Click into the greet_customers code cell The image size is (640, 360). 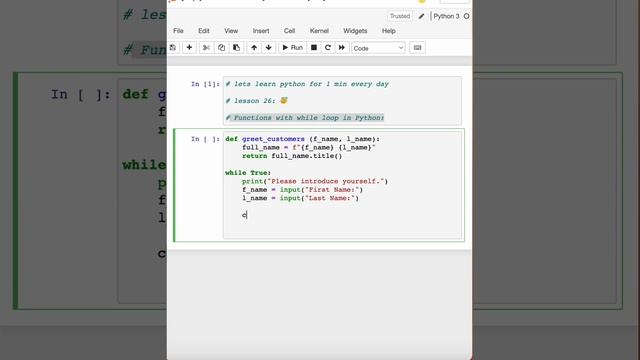tap(342, 184)
